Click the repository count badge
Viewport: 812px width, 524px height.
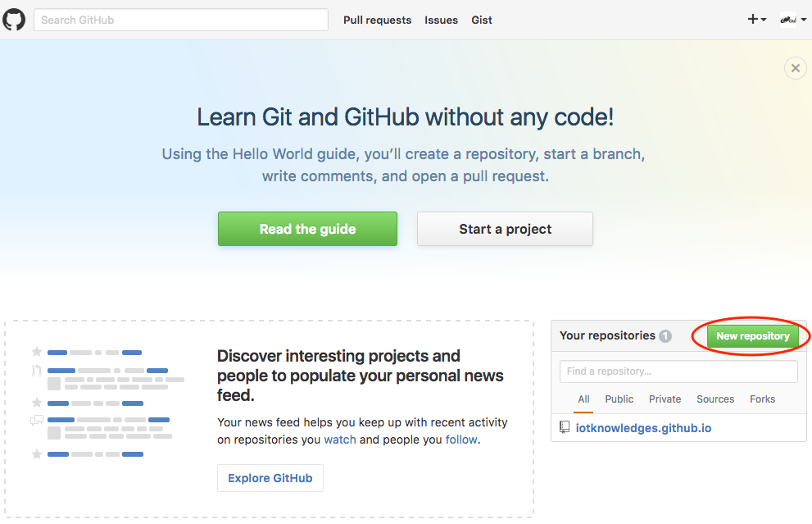coord(665,336)
